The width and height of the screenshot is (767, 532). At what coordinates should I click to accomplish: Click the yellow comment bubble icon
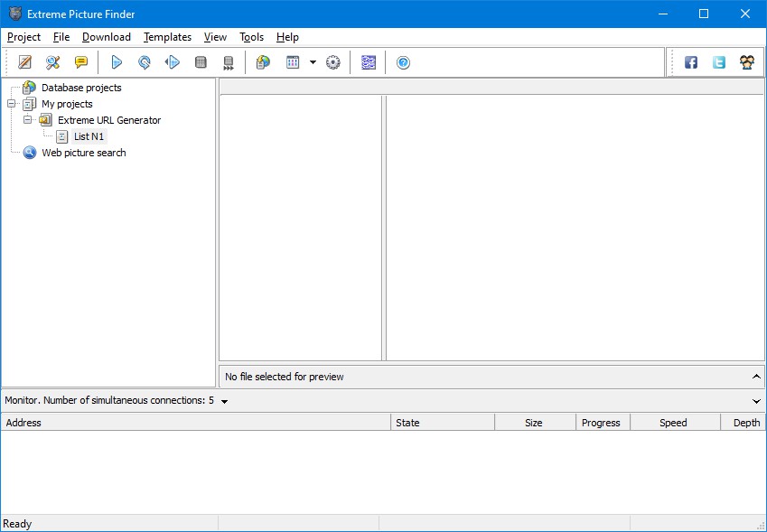pos(81,62)
